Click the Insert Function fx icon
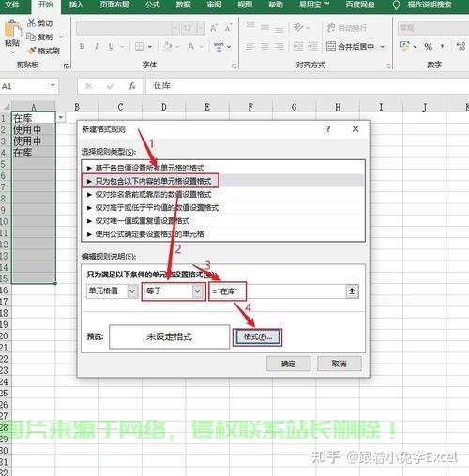Image resolution: width=469 pixels, height=476 pixels. click(132, 86)
